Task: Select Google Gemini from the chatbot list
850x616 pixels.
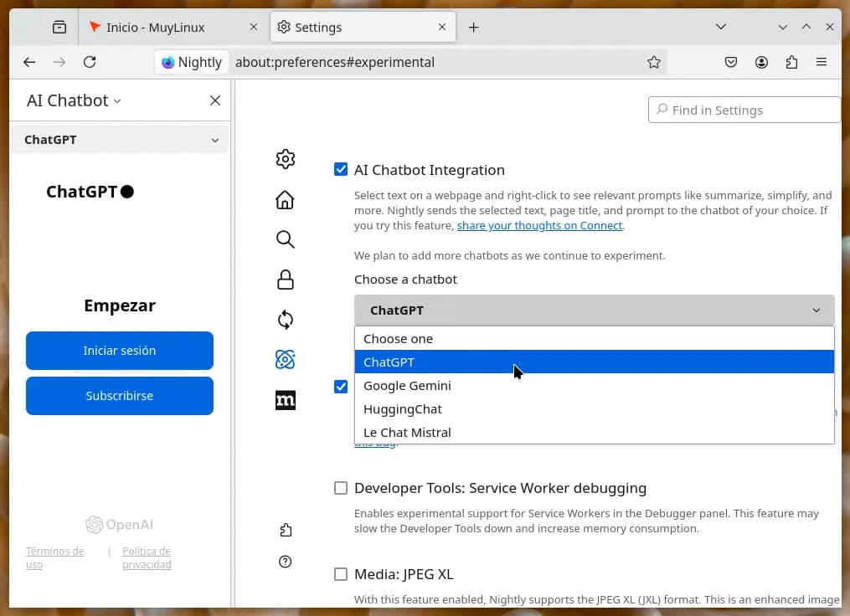Action: pyautogui.click(x=407, y=386)
